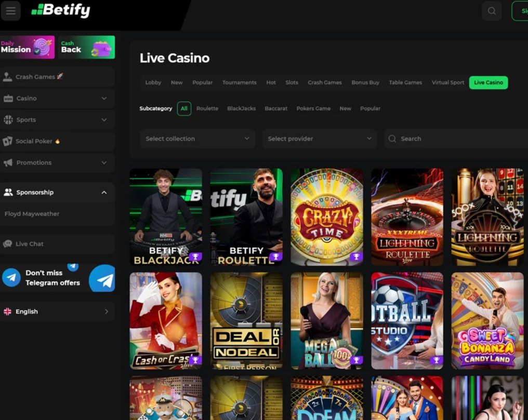528x420 pixels.
Task: Open Floyd Mayweather sponsorship link
Action: 32,214
